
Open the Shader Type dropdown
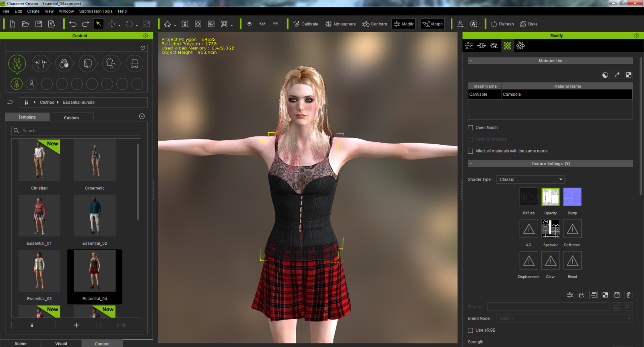530,180
